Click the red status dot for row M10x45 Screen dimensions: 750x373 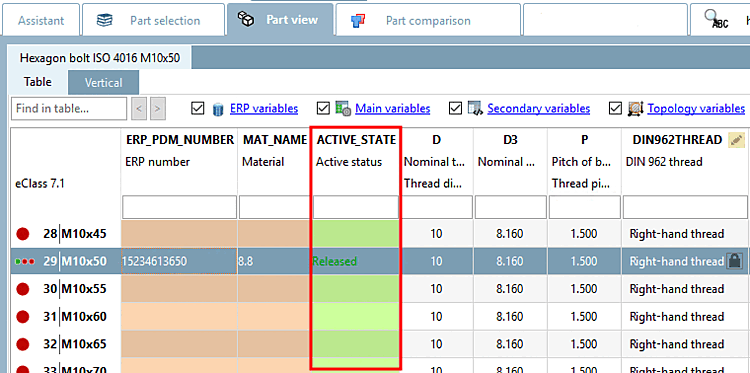pyautogui.click(x=22, y=234)
